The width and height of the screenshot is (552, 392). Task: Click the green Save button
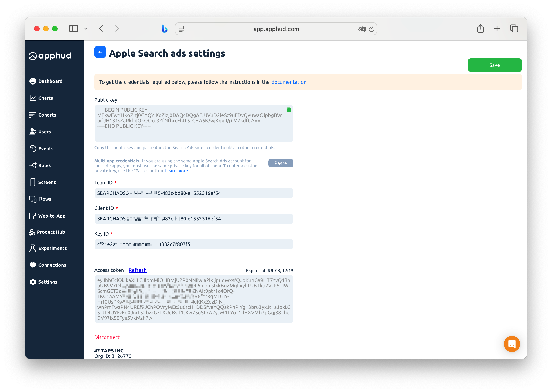pos(494,65)
